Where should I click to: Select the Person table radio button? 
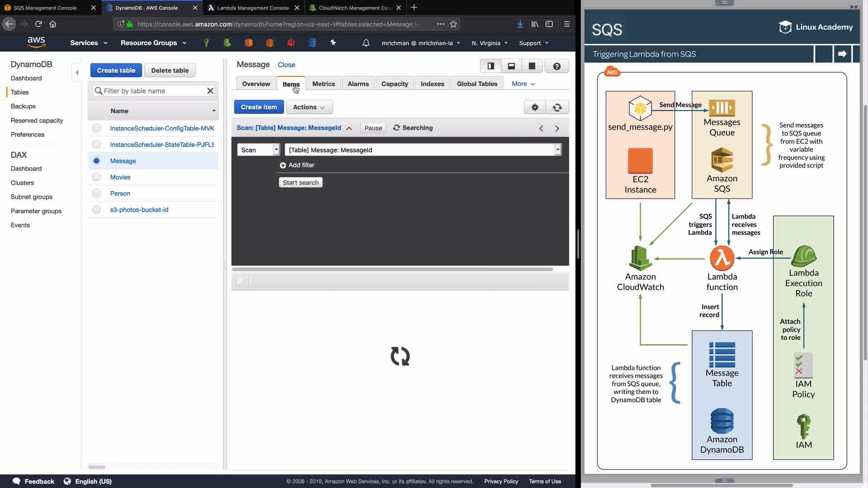(x=96, y=193)
